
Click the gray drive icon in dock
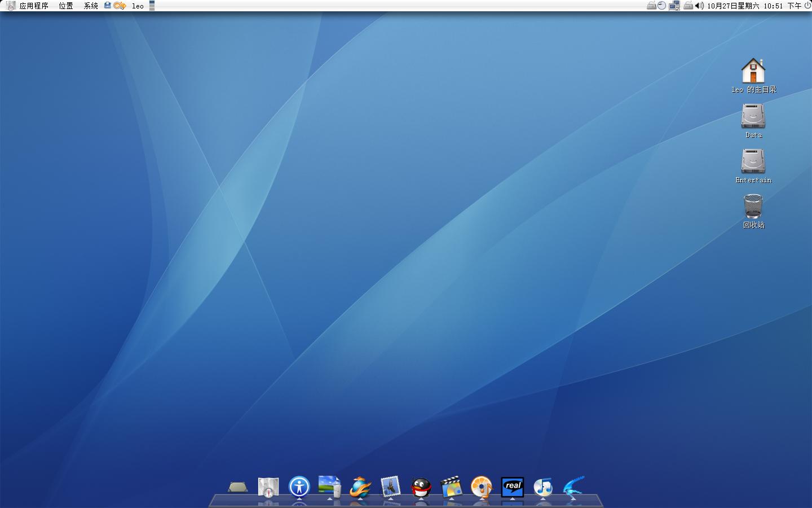(x=238, y=487)
